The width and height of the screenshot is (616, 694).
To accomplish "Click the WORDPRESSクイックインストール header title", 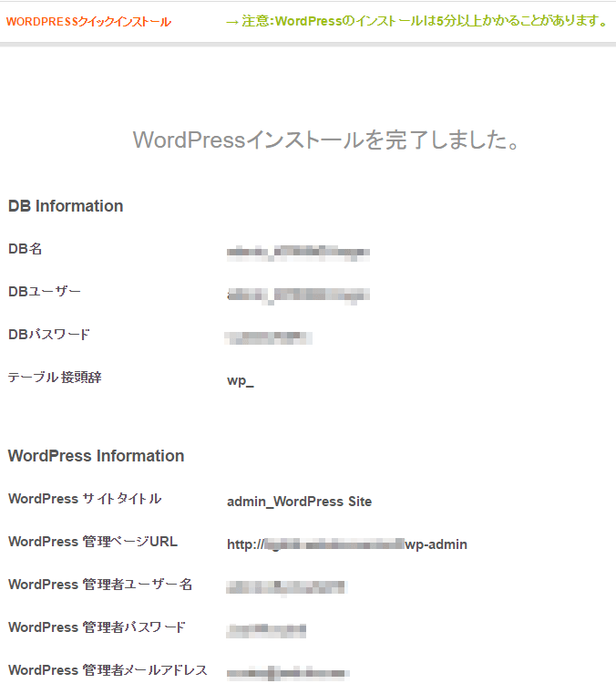I will (88, 22).
